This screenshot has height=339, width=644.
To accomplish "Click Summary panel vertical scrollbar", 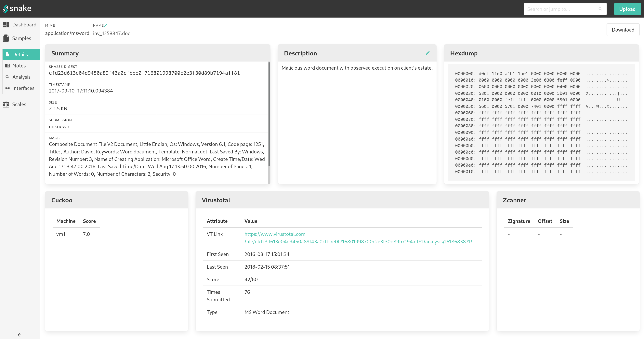I will pyautogui.click(x=269, y=114).
